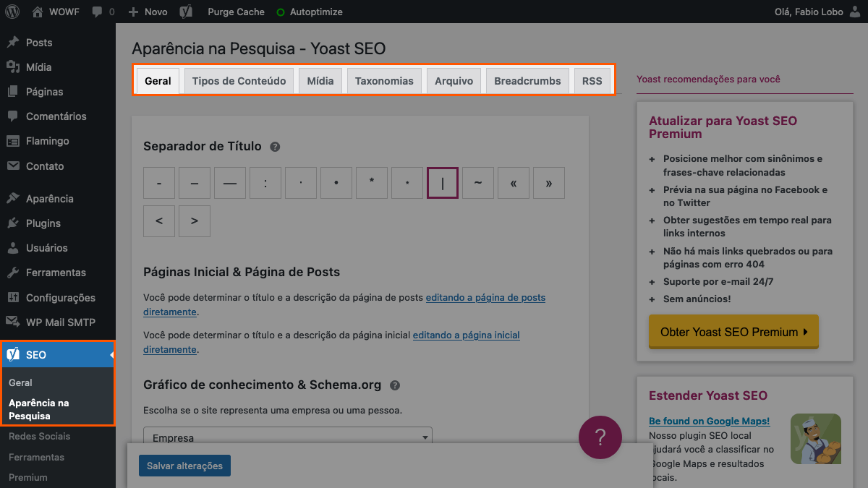Open the user avatar icon
This screenshot has height=488, width=868.
pyautogui.click(x=854, y=12)
